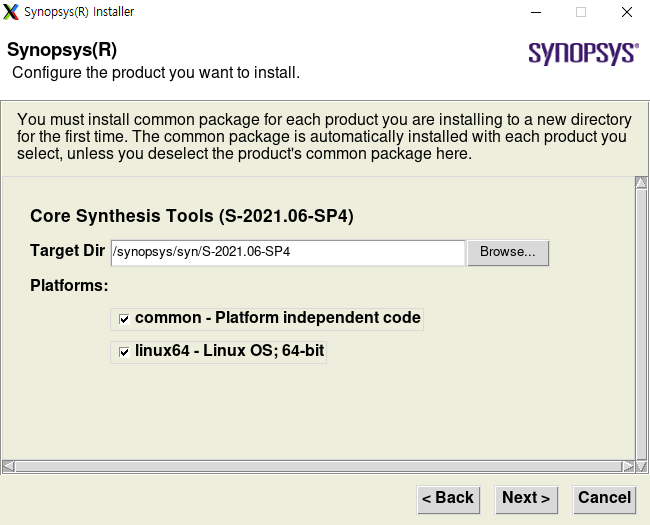This screenshot has height=525, width=650.
Task: Click the vertical scrollbar up arrow
Action: [641, 183]
